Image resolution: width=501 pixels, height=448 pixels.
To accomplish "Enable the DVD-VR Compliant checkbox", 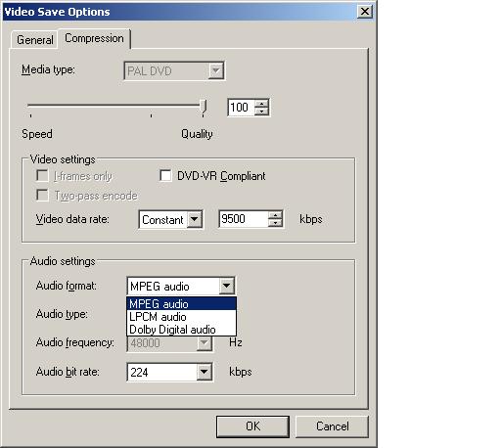I will click(165, 176).
